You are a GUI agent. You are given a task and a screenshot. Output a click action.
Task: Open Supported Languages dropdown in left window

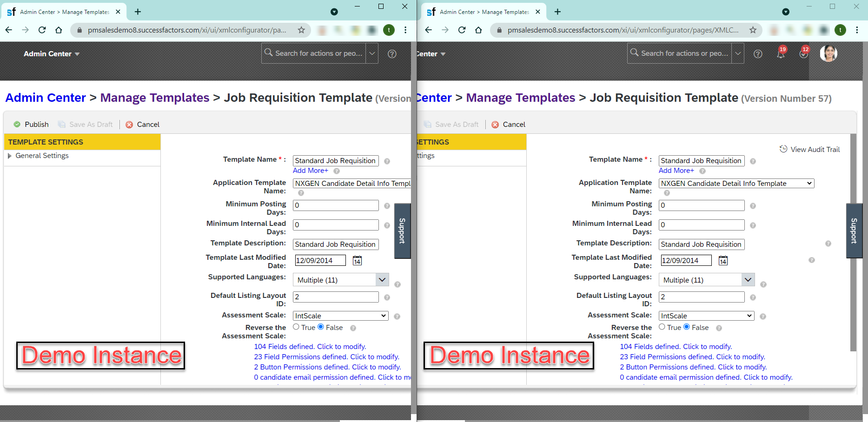[341, 280]
